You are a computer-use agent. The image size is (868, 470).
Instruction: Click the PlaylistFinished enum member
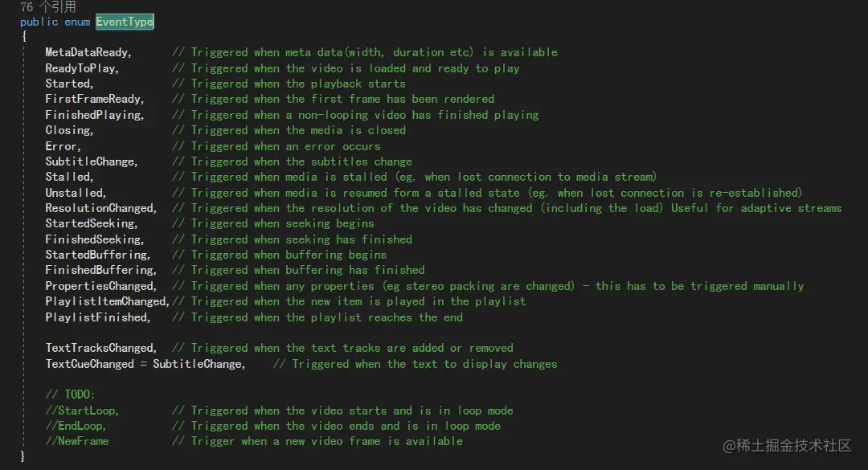point(97,318)
